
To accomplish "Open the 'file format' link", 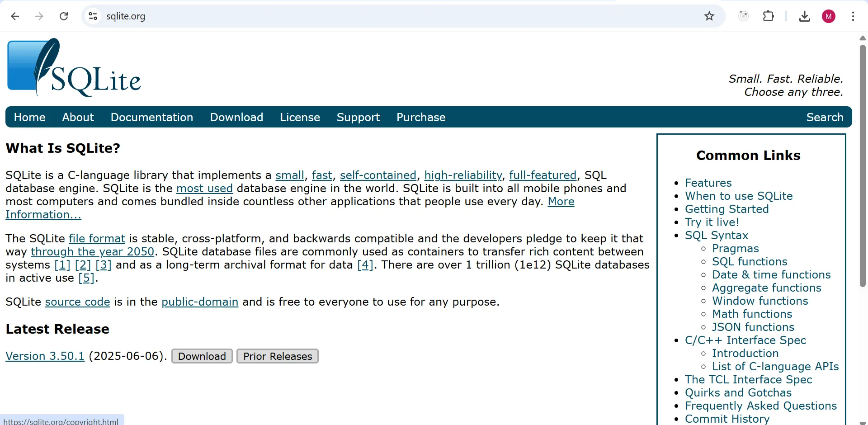I will (x=97, y=238).
